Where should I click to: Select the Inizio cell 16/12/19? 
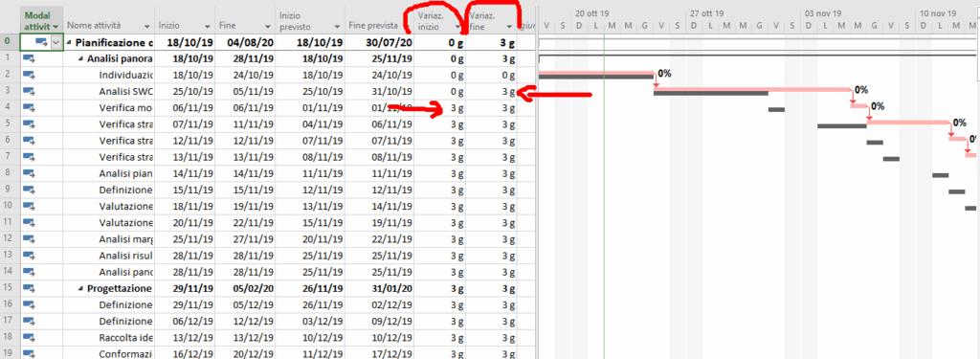[185, 354]
